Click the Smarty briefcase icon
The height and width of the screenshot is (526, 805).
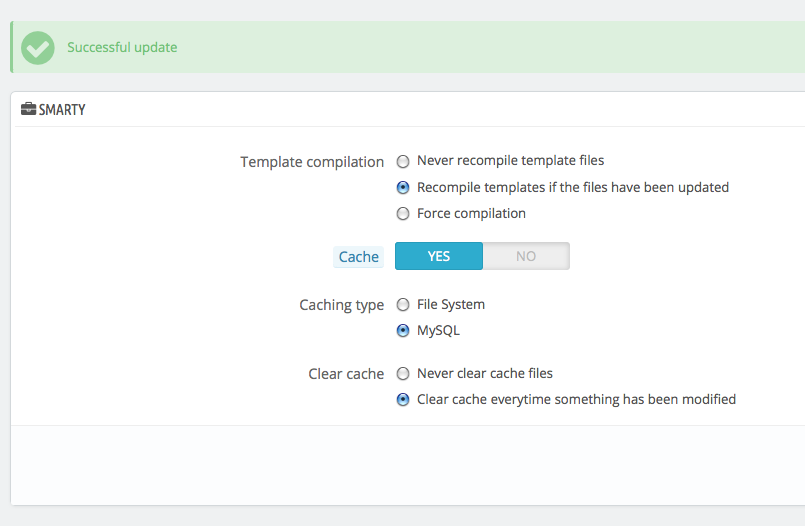click(28, 109)
